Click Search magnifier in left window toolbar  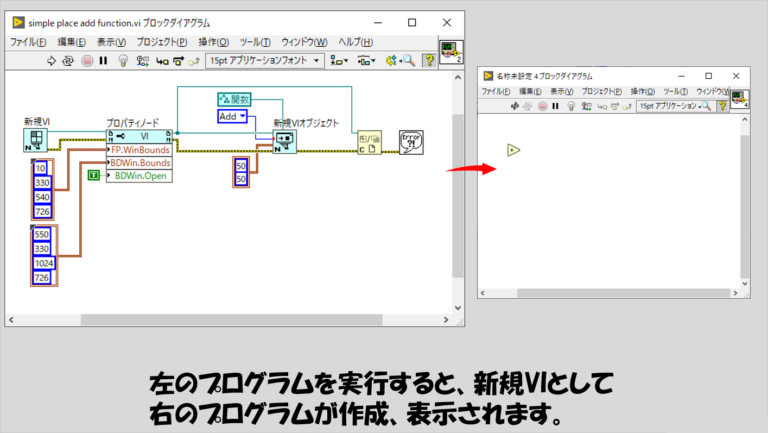click(409, 61)
